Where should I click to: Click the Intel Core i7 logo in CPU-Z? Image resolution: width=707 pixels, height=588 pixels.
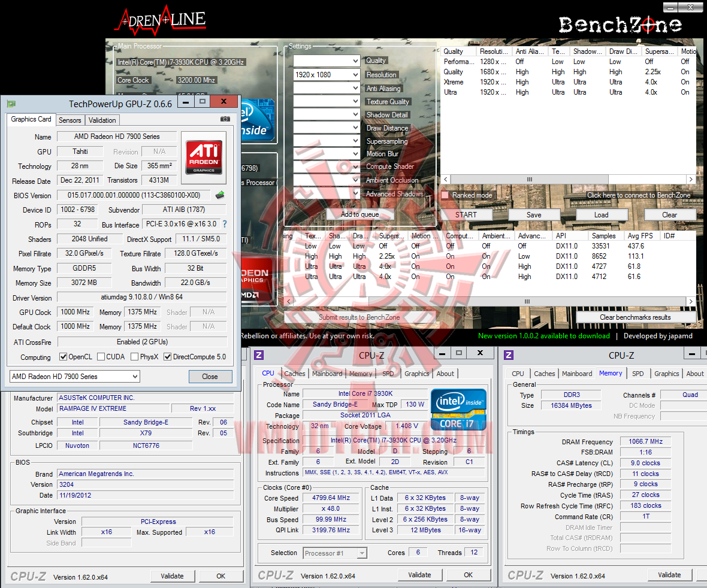tap(458, 410)
